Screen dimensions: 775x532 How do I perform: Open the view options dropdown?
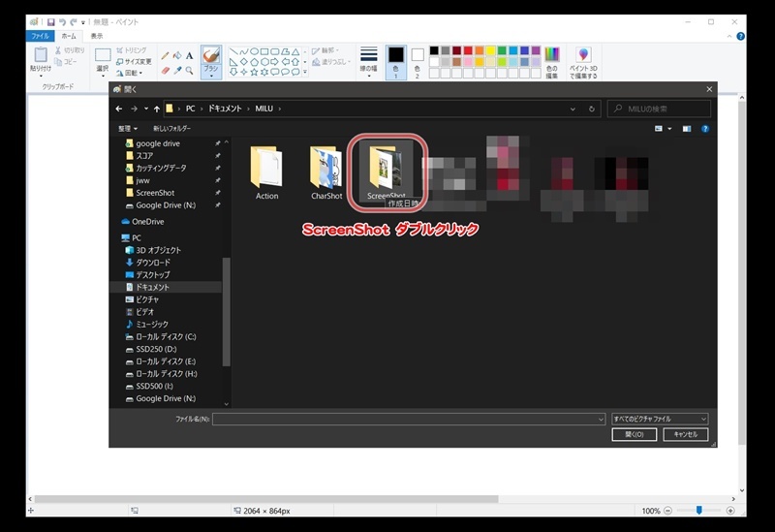click(667, 128)
